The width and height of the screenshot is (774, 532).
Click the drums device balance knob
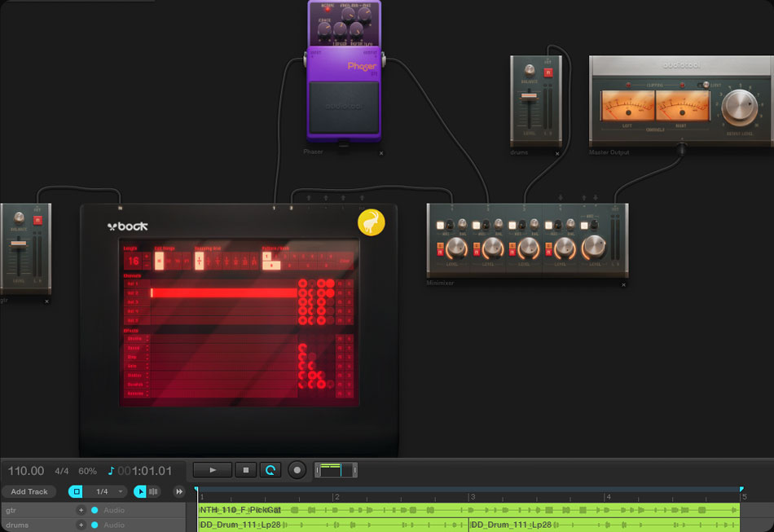tap(529, 69)
